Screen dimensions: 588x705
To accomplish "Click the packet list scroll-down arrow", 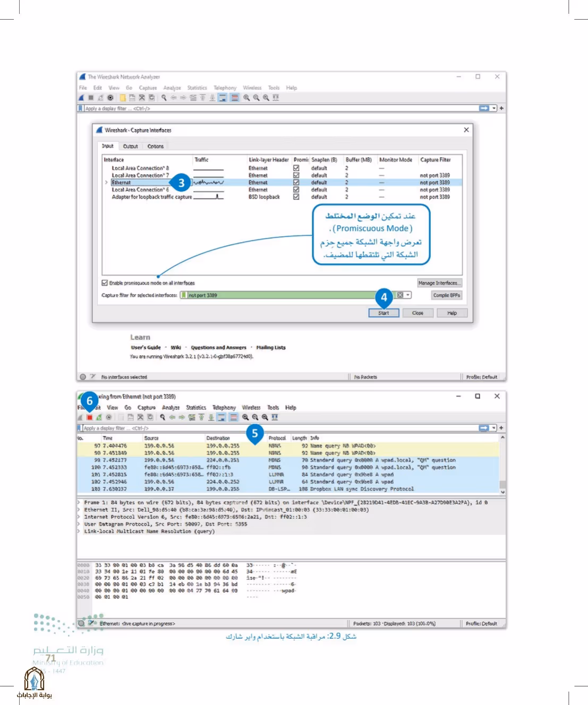I will tap(502, 492).
